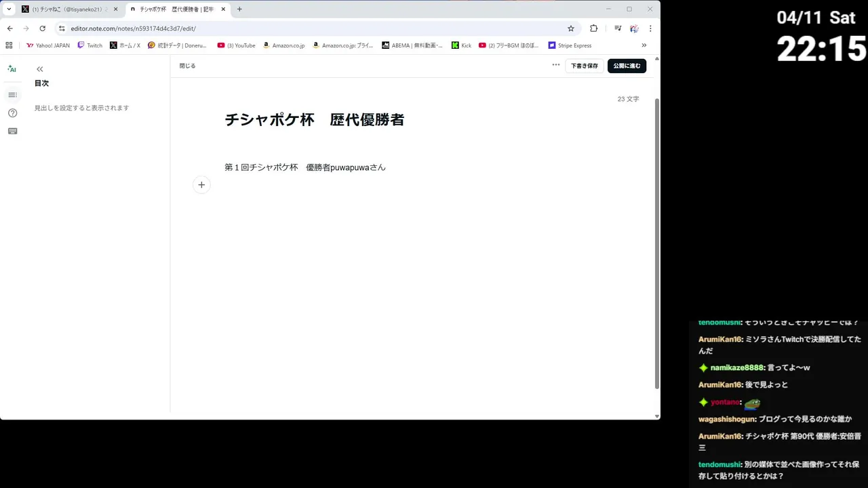Viewport: 868px width, 488px height.
Task: Click 公開に進む button
Action: click(627, 66)
